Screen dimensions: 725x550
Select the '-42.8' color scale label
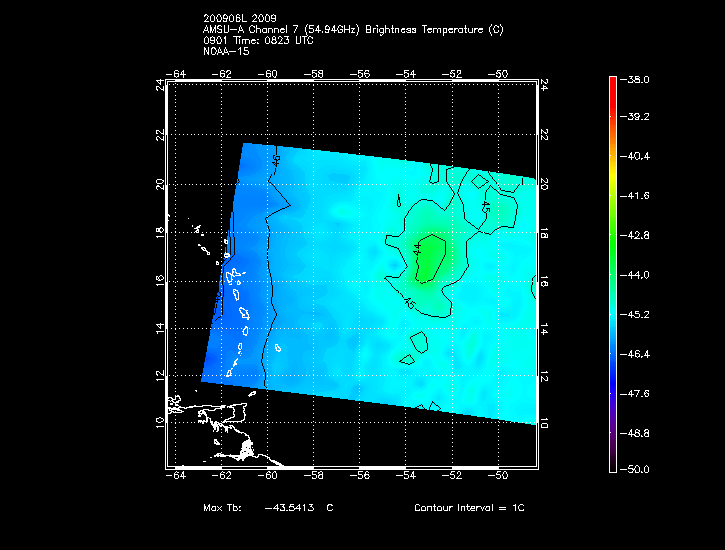(634, 236)
